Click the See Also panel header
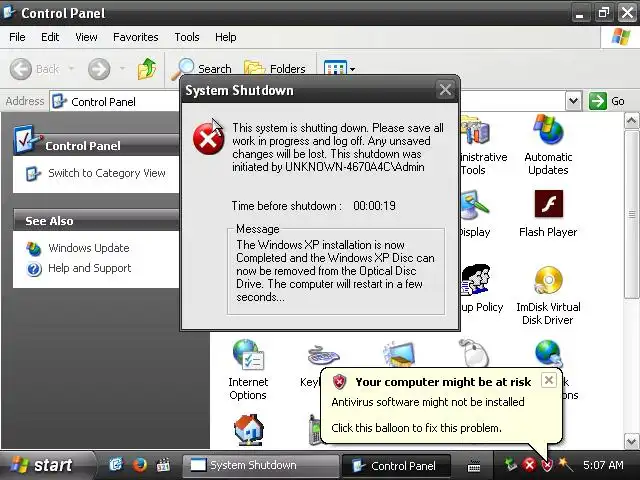Viewport: 640px width, 480px height. (x=96, y=220)
